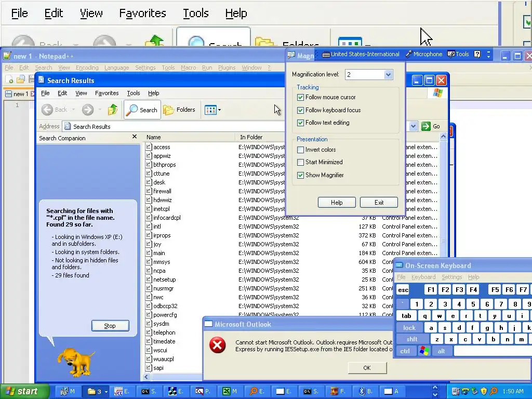Enable Invert colors
Image resolution: width=532 pixels, height=399 pixels.
(x=300, y=150)
